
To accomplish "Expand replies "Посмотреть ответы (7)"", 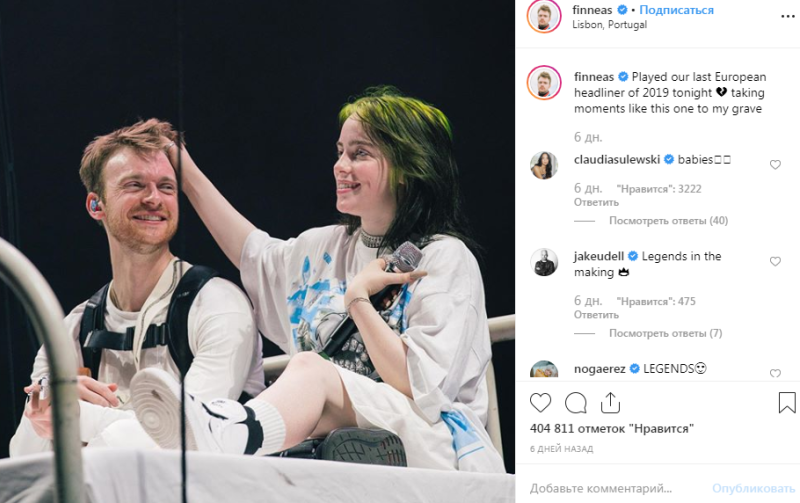I will coord(665,334).
